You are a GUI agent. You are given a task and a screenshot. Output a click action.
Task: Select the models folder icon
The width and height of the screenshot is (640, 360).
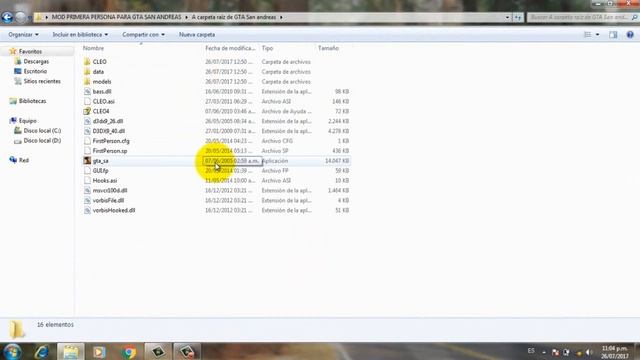[x=87, y=82]
